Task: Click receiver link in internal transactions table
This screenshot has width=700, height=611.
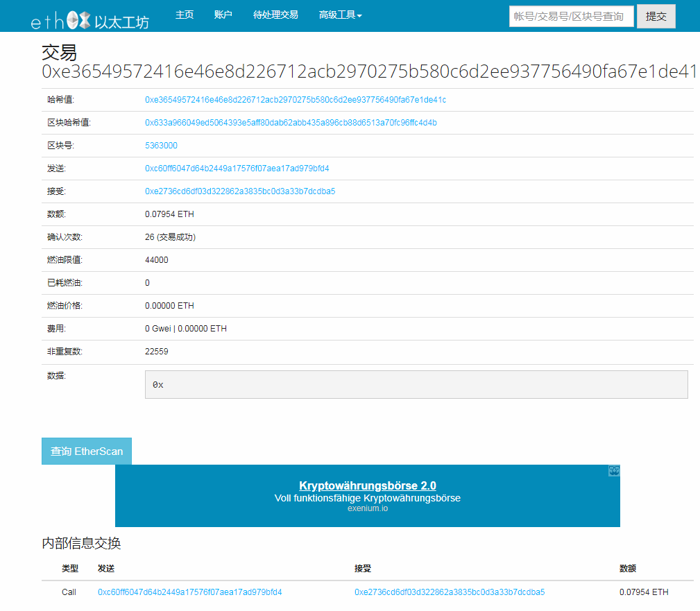Action: [x=448, y=592]
